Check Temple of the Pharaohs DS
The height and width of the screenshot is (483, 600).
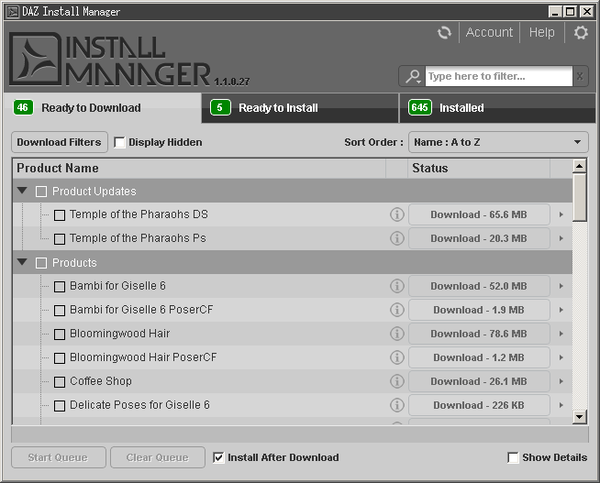[59, 215]
